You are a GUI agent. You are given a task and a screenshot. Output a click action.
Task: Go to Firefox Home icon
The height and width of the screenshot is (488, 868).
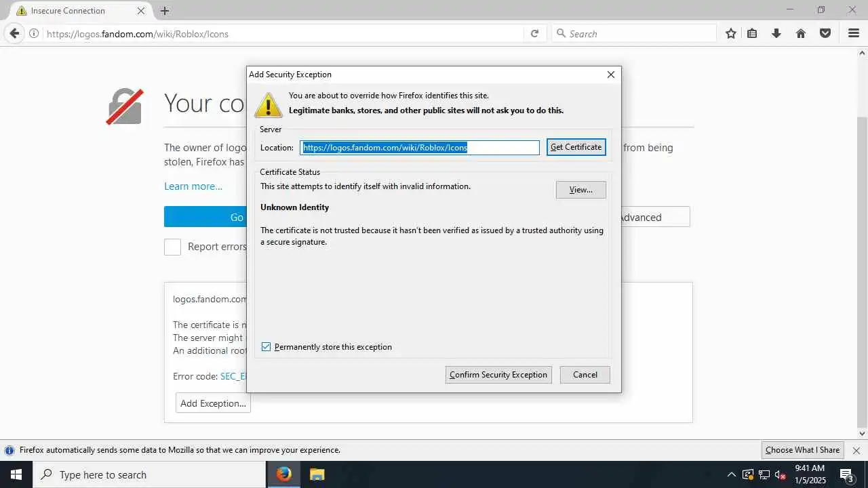[801, 33]
